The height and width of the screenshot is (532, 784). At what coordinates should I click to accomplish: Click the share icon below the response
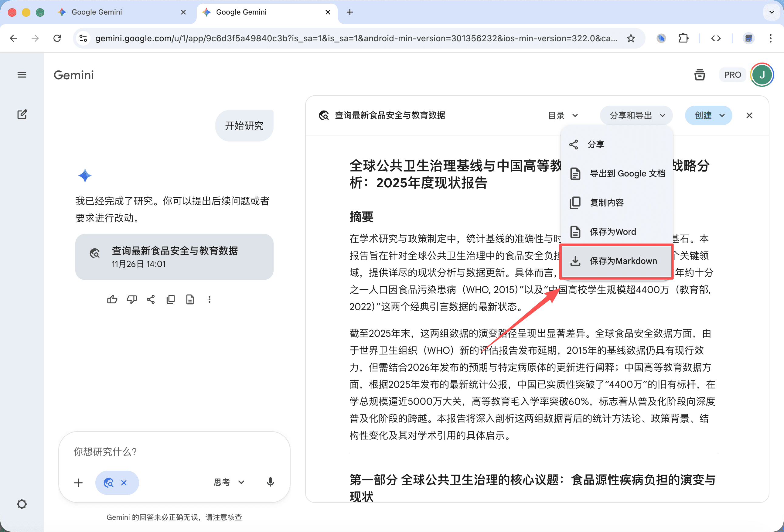151,299
